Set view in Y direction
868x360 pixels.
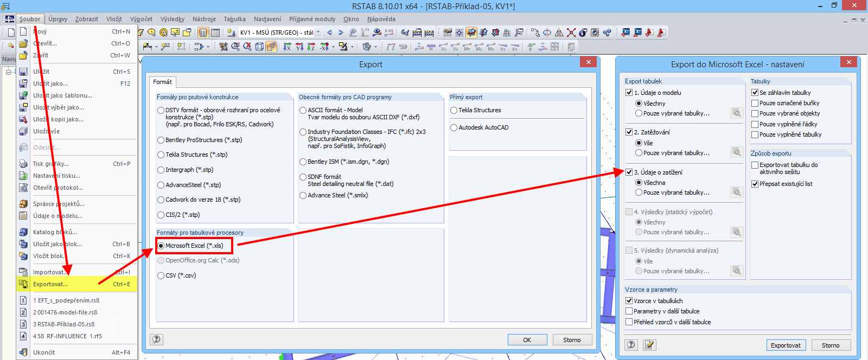(x=299, y=47)
